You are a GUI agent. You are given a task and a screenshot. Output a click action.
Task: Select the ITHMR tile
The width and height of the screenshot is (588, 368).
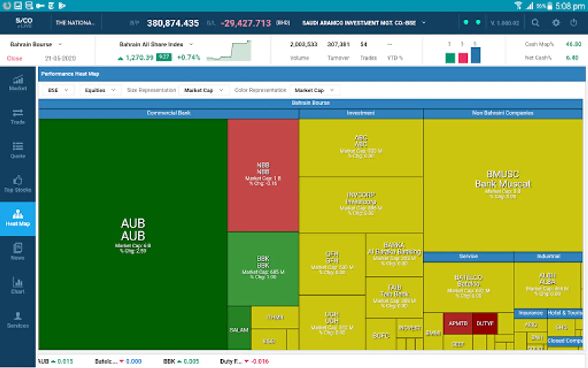pyautogui.click(x=275, y=317)
